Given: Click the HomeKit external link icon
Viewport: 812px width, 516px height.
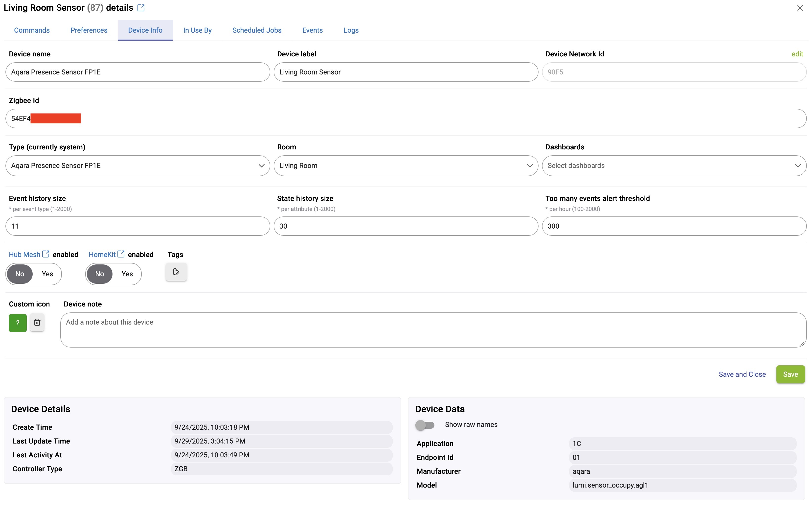Looking at the screenshot, I should 121,254.
